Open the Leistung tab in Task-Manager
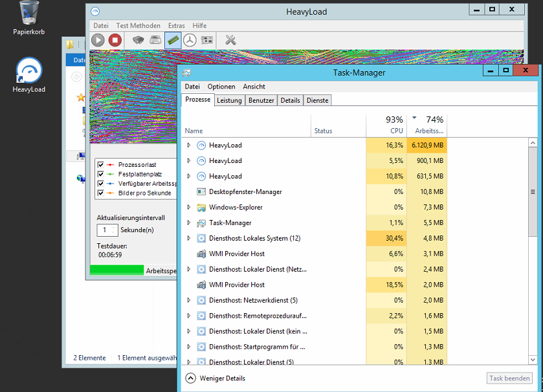 (229, 100)
